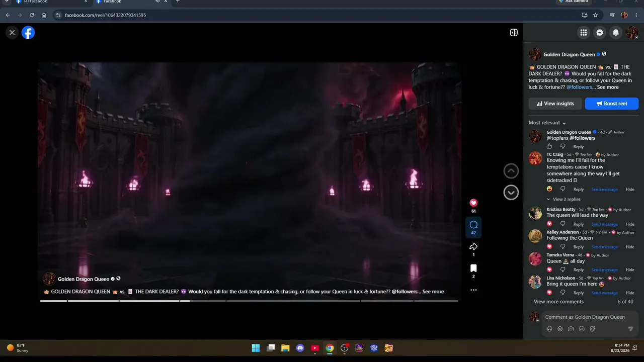Send message to Tameka Verna
This screenshot has height=362, width=644.
click(x=604, y=270)
